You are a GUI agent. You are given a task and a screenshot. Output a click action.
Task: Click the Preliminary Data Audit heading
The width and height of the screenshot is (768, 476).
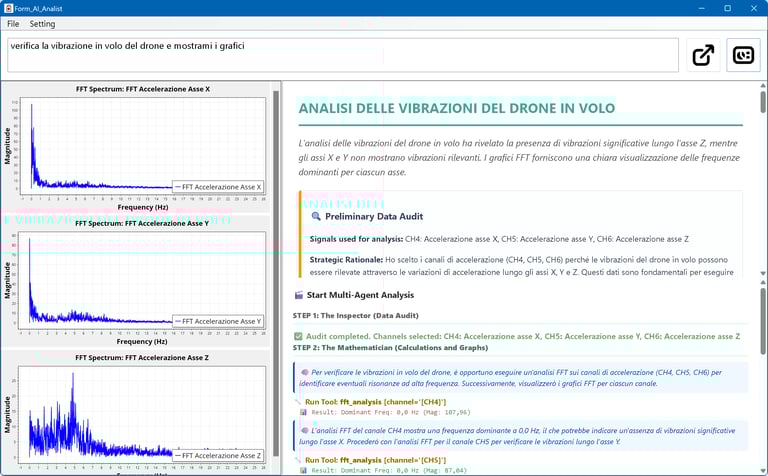374,216
